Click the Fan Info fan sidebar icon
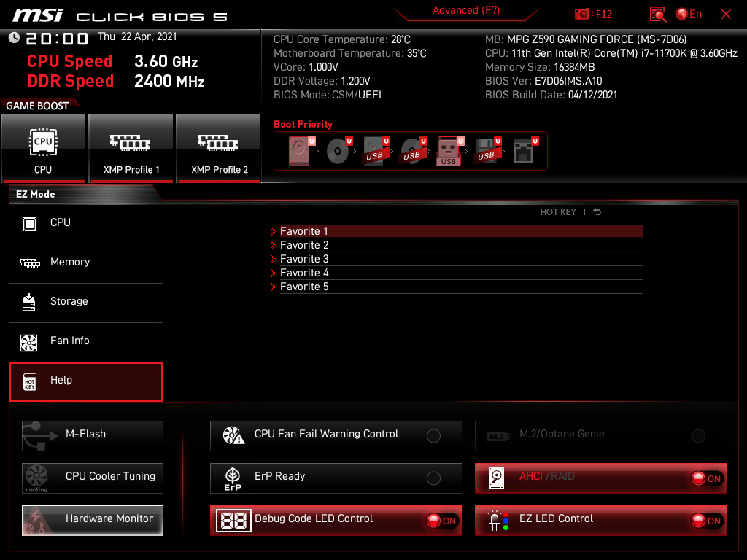Viewport: 747px width, 560px height. [x=29, y=343]
